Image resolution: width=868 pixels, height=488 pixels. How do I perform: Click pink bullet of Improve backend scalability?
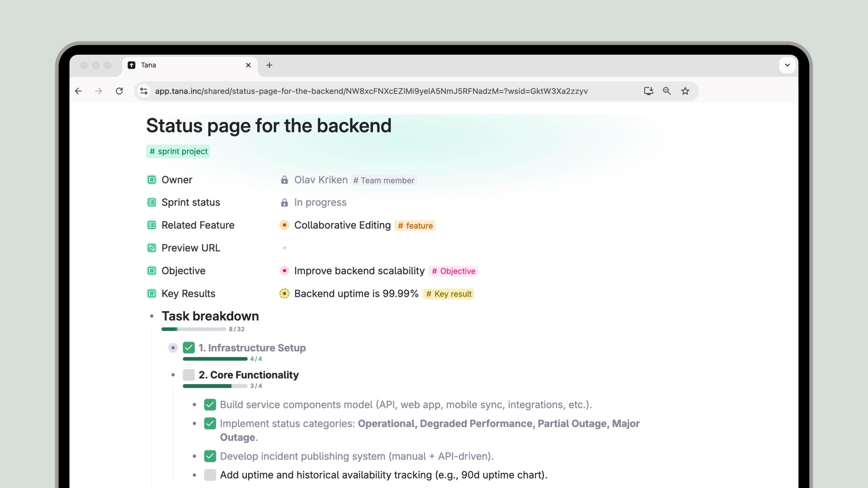click(284, 271)
